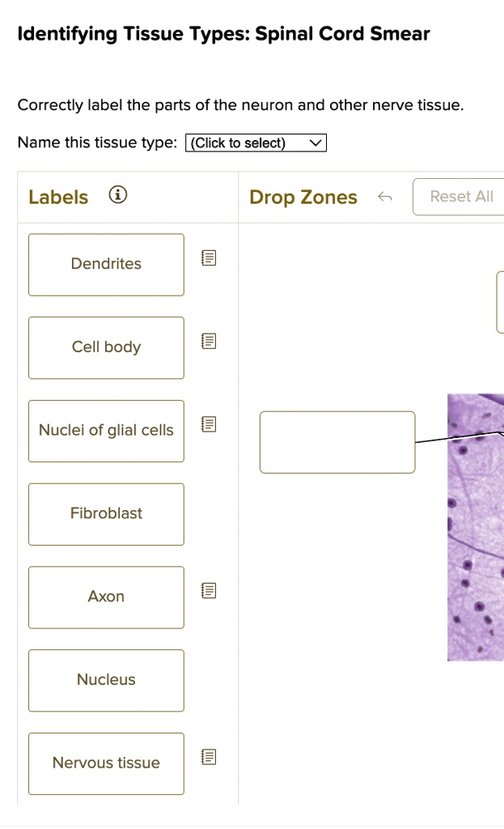This screenshot has height=829, width=504.
Task: Click the undo arrow near Drop Zones
Action: tap(386, 197)
